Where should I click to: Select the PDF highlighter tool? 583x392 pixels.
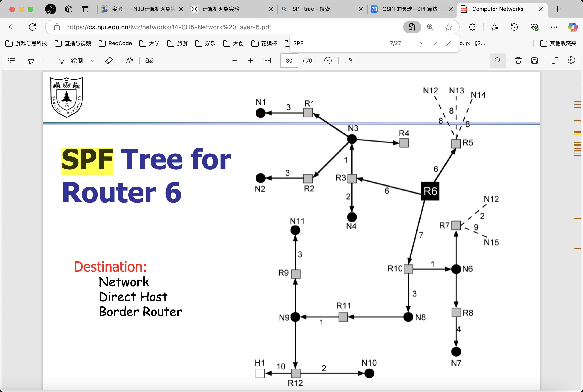31,60
